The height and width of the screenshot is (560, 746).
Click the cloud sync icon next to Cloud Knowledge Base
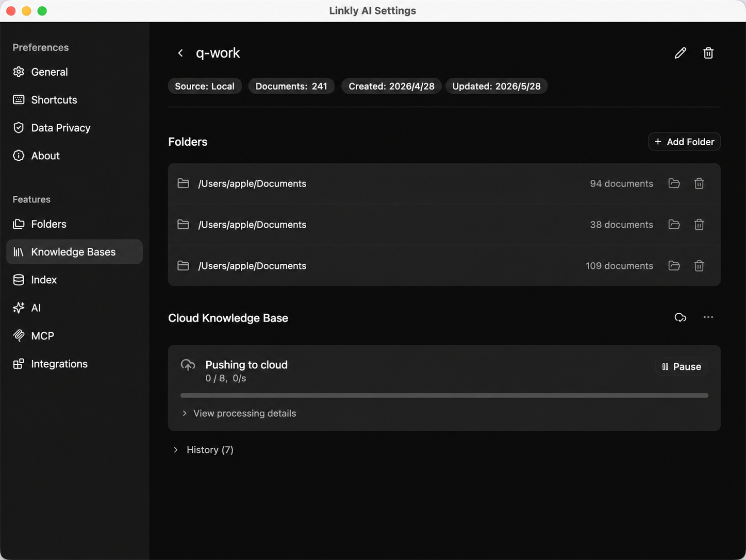pos(681,317)
